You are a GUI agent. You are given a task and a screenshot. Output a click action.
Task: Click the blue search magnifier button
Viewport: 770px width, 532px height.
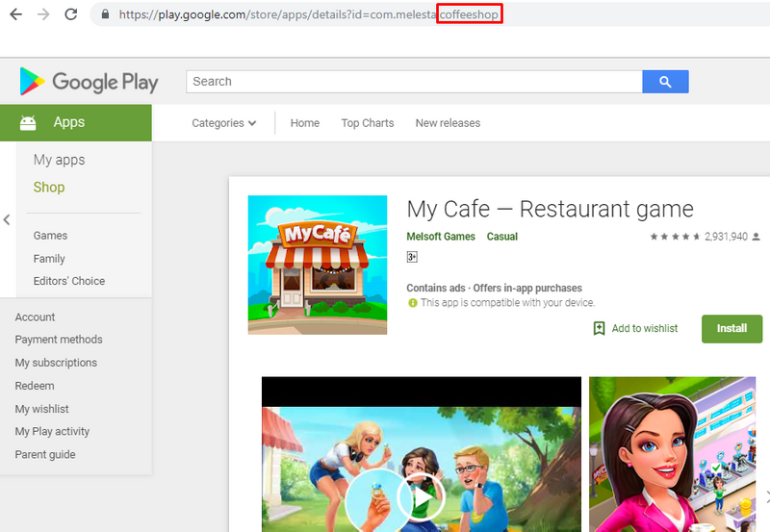(x=665, y=82)
